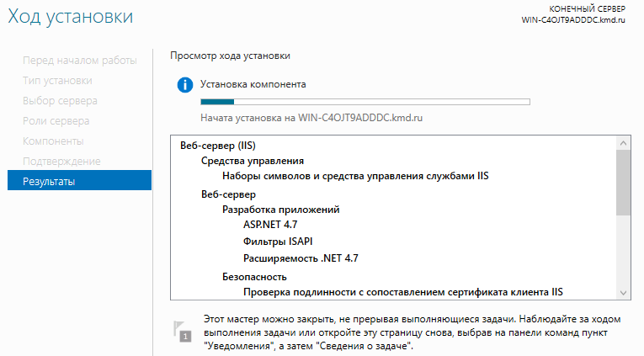Image resolution: width=644 pixels, height=356 pixels.
Task: Open the Тип установки step
Action: point(57,81)
